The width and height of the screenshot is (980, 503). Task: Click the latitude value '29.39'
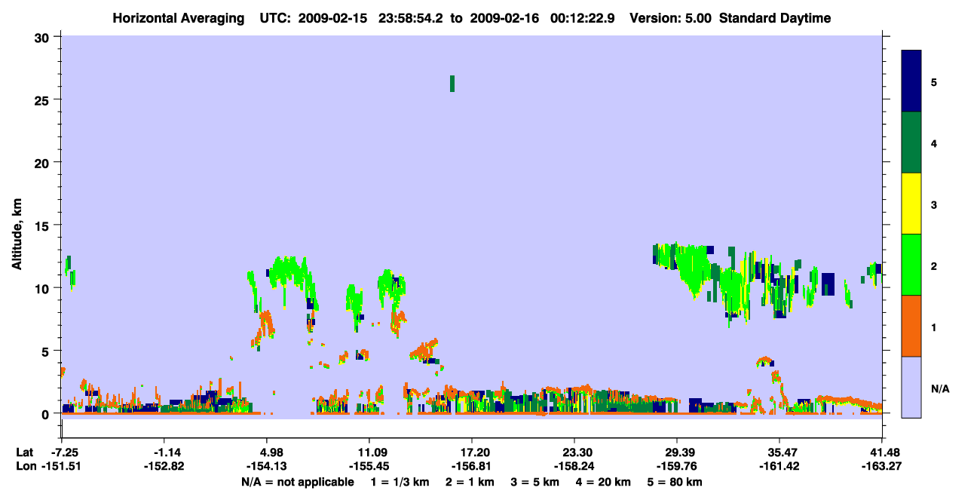click(679, 452)
